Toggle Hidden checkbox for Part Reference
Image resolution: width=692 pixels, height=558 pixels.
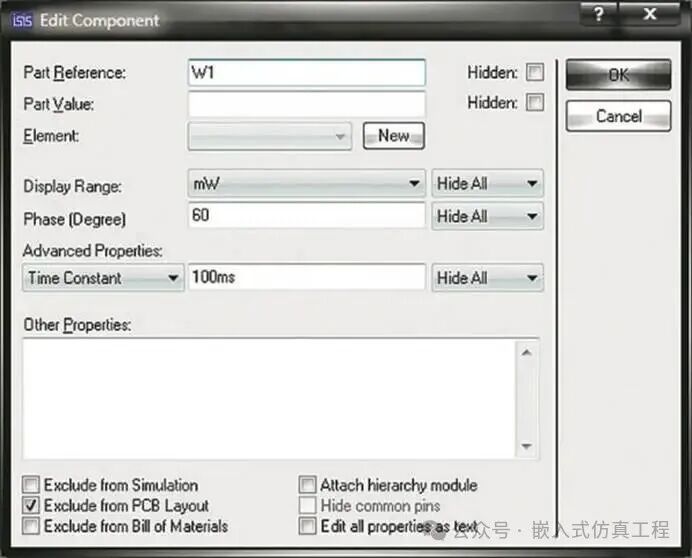coord(535,72)
